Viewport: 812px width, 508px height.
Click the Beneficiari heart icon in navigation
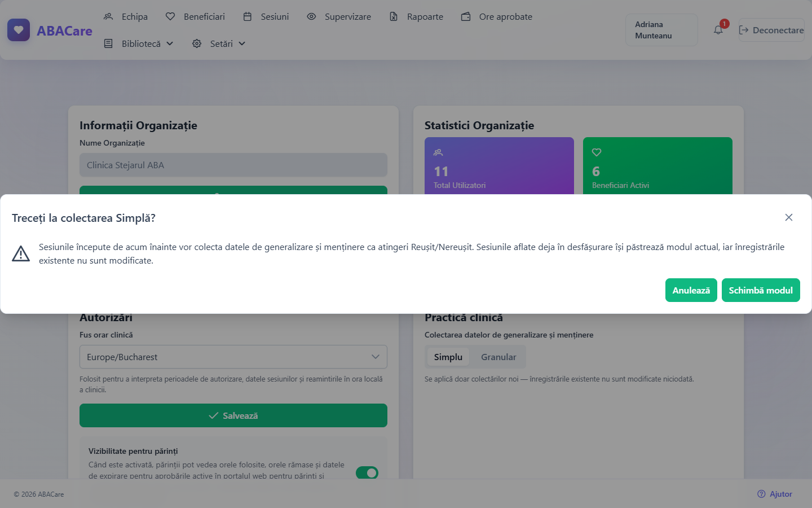tap(170, 17)
